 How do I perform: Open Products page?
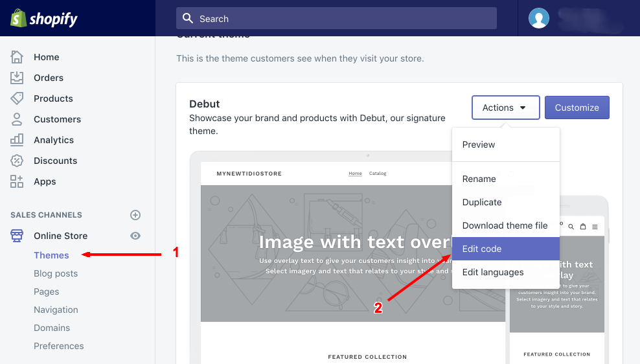pos(54,98)
